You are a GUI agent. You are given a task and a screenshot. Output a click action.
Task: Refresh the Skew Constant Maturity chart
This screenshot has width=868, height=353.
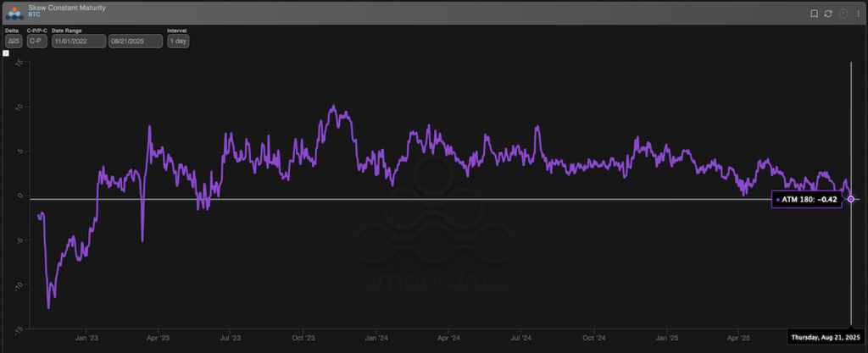827,14
